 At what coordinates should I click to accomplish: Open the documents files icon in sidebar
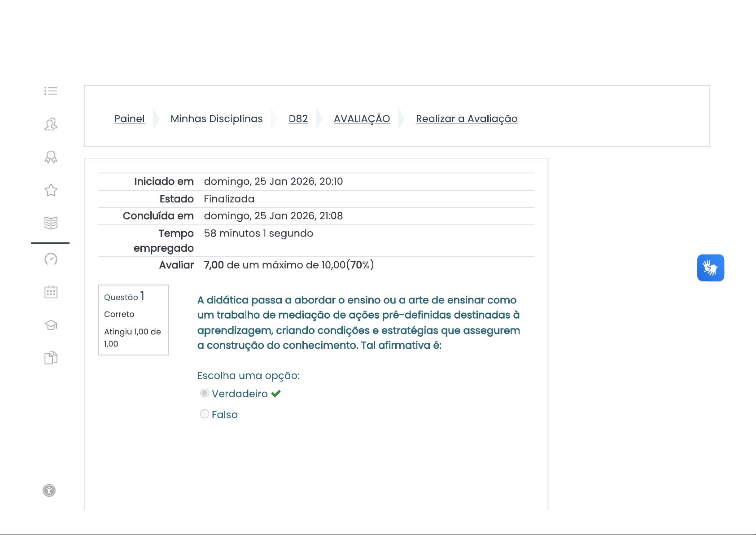(x=51, y=358)
